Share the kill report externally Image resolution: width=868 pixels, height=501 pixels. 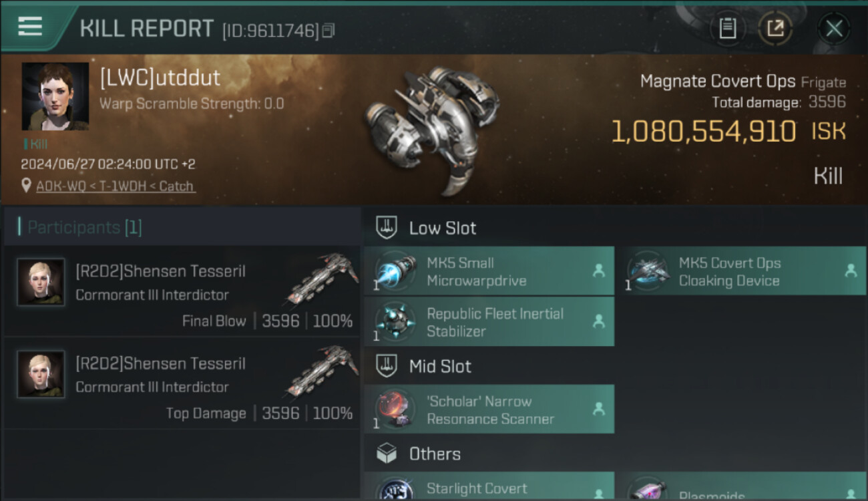click(775, 28)
